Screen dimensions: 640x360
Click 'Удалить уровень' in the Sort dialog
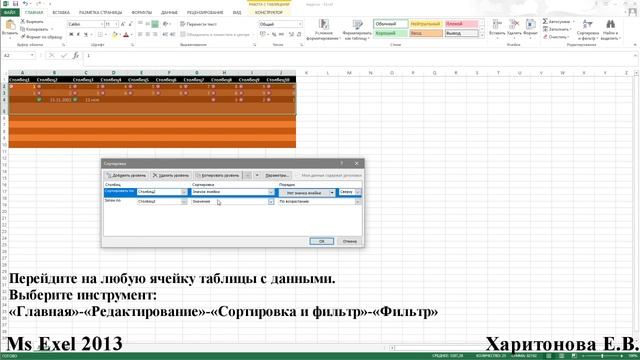coord(171,175)
